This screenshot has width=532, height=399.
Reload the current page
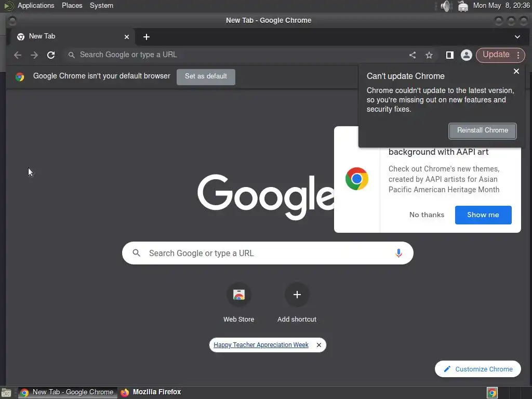click(x=51, y=55)
